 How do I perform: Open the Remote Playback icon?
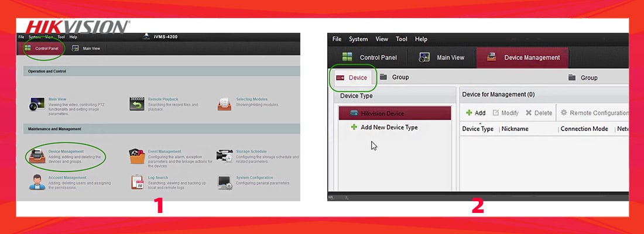coord(137,104)
